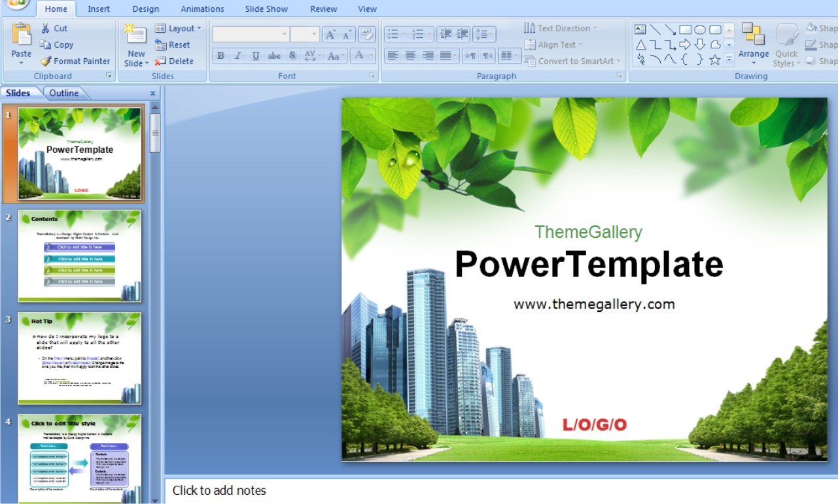Open the Convert to SmartArt dropdown
The width and height of the screenshot is (838, 504).
pyautogui.click(x=572, y=61)
